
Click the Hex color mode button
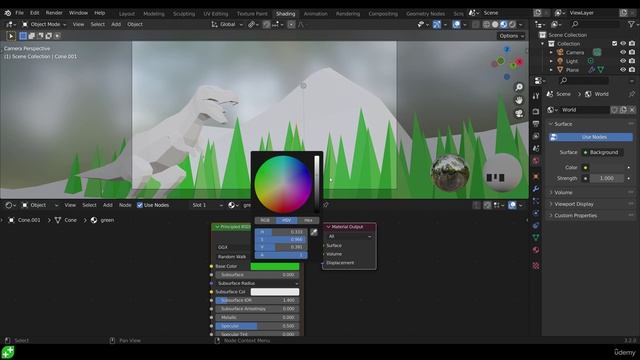tap(308, 220)
